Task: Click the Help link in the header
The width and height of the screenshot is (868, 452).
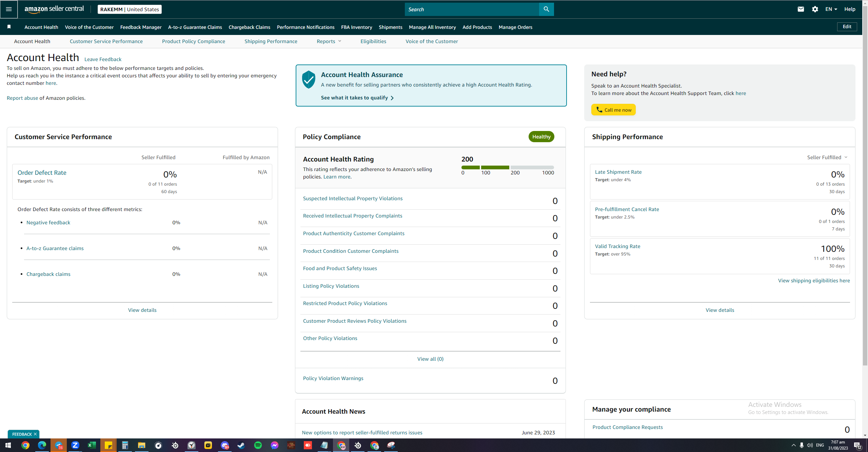Action: click(x=850, y=9)
